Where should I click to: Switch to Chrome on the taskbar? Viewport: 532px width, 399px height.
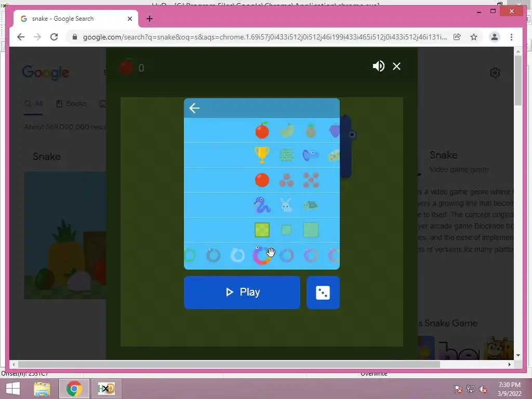tap(74, 389)
